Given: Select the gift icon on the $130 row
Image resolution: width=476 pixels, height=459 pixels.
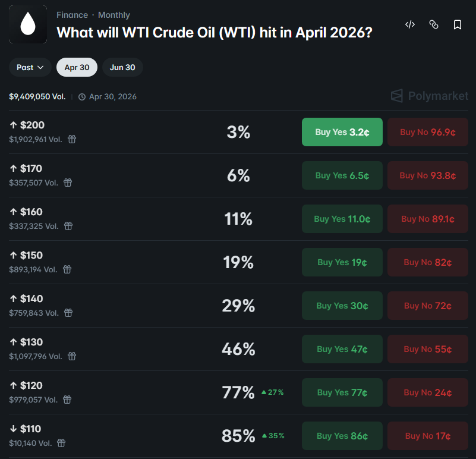Looking at the screenshot, I should point(71,356).
